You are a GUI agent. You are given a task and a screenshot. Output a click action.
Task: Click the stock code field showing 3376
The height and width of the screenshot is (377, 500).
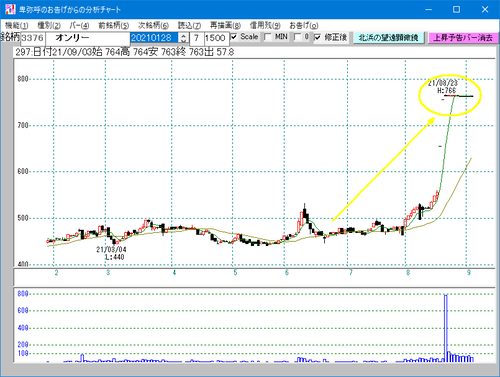click(x=33, y=38)
